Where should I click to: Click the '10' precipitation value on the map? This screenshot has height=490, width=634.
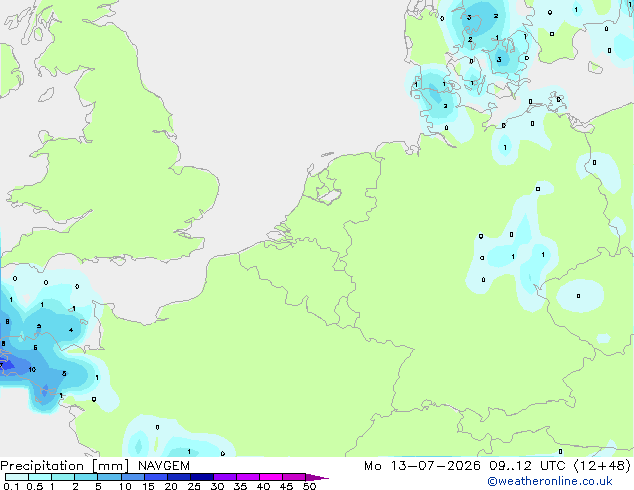32,370
